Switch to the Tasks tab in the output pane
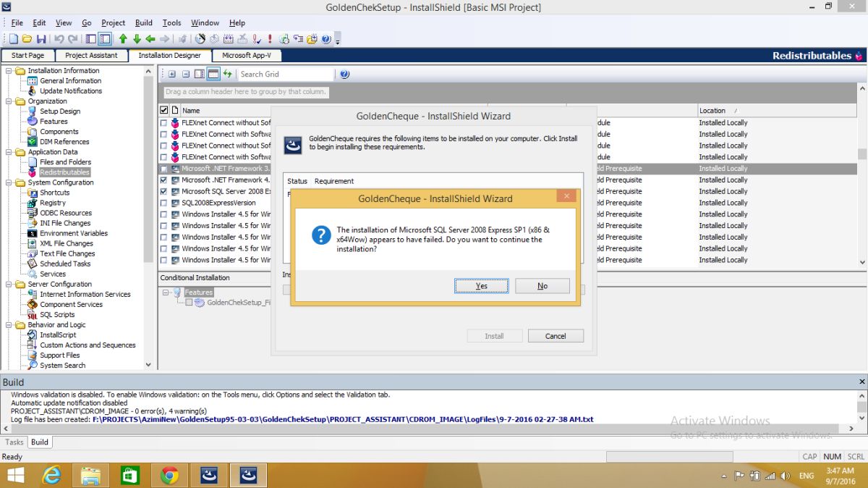 14,442
